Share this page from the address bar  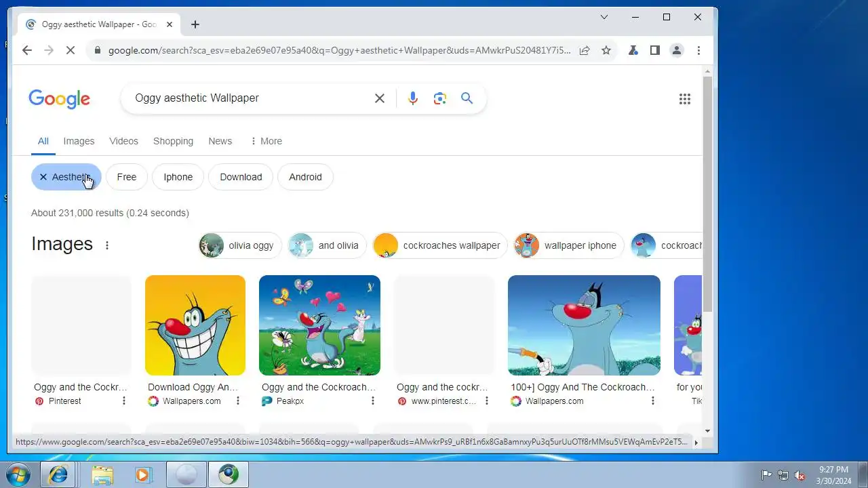[x=585, y=50]
